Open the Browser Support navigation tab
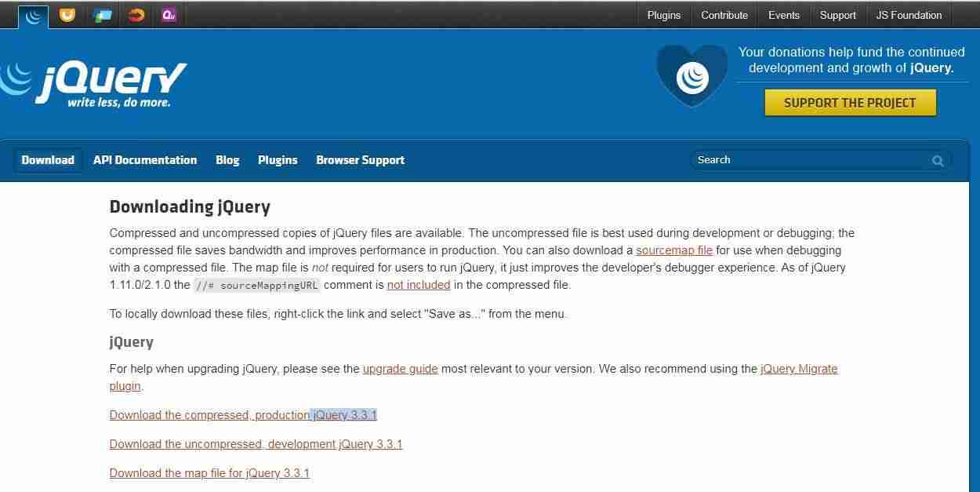Image resolution: width=980 pixels, height=492 pixels. tap(361, 160)
